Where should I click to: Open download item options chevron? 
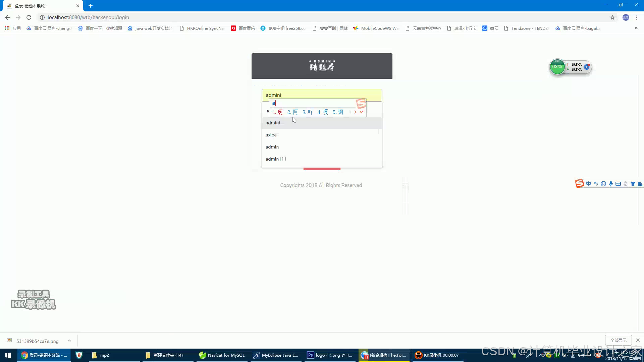pyautogui.click(x=69, y=341)
